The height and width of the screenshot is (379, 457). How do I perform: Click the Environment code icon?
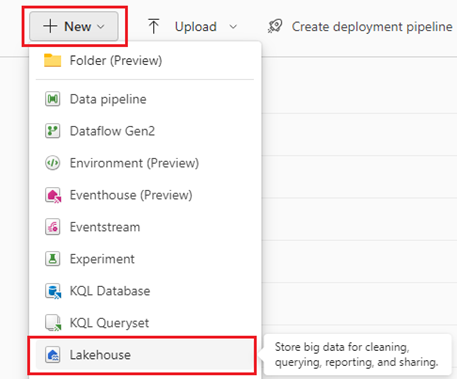pyautogui.click(x=52, y=163)
